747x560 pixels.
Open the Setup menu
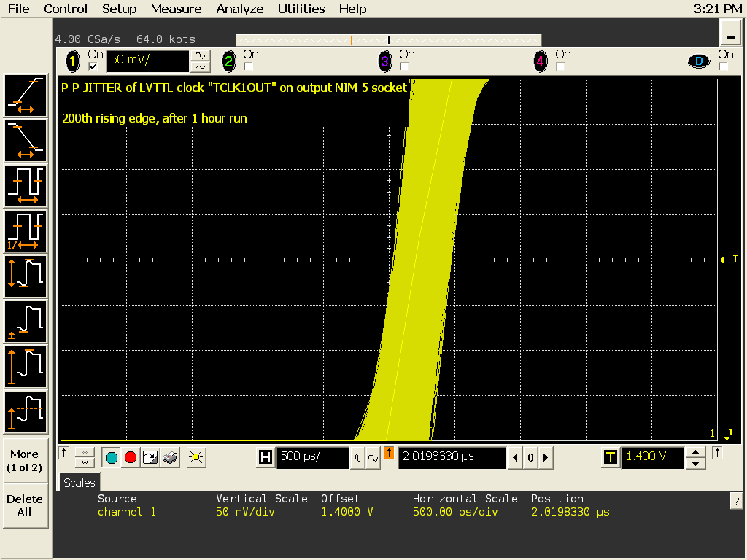pos(119,9)
